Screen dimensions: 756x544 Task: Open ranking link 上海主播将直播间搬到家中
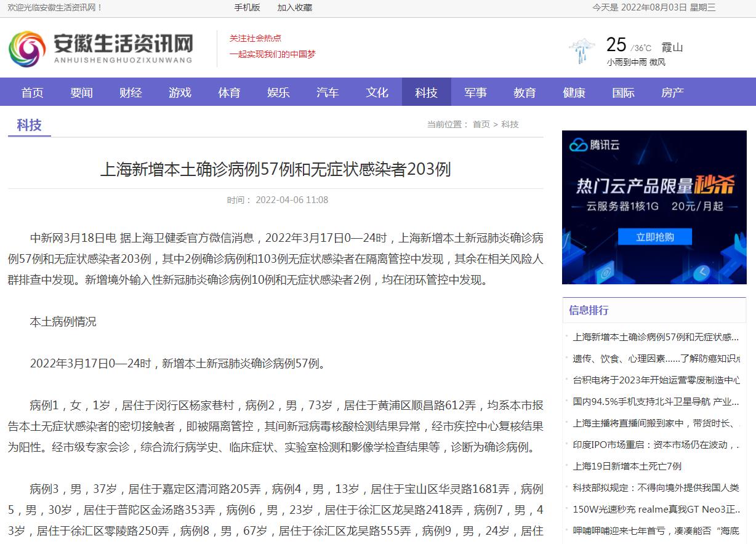[656, 423]
